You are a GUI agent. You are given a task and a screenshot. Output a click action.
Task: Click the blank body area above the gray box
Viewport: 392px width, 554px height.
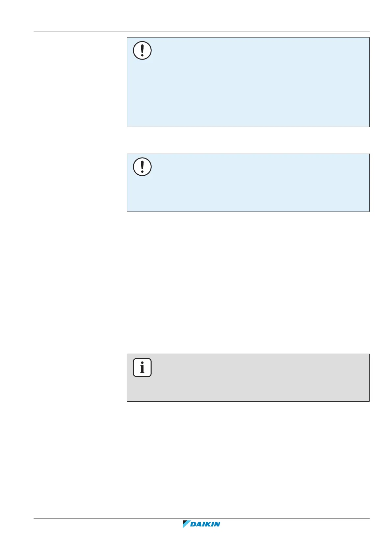coord(248,283)
